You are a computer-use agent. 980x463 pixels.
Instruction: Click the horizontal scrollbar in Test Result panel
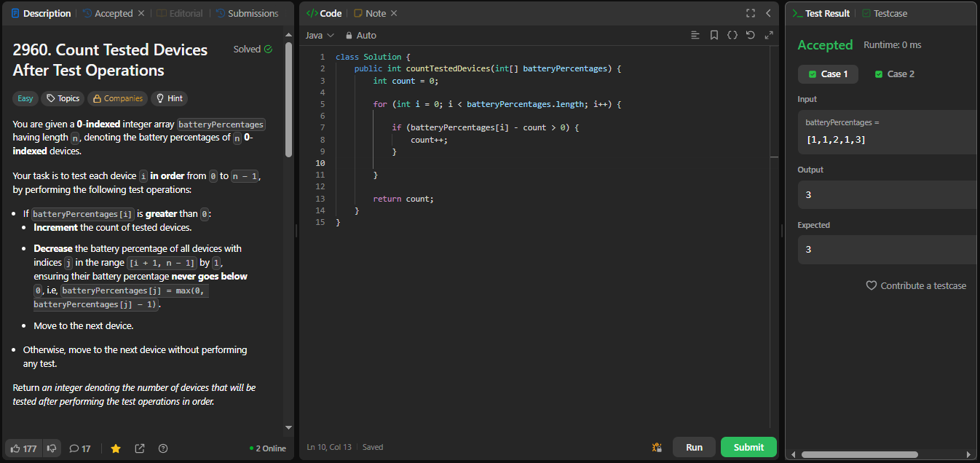(x=859, y=454)
